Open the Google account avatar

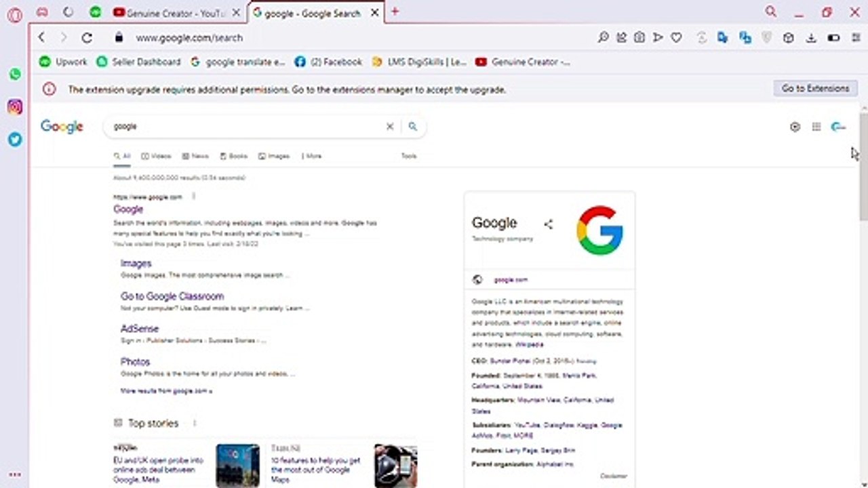click(x=838, y=127)
